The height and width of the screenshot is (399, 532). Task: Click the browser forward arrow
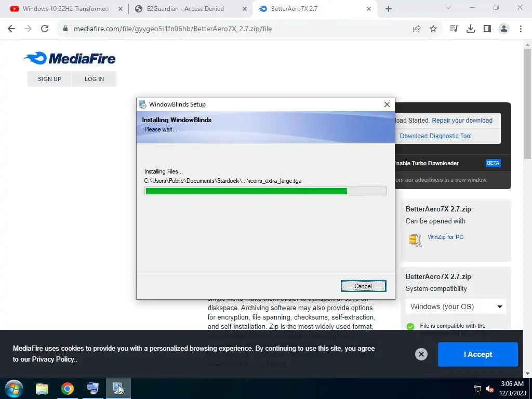click(28, 29)
